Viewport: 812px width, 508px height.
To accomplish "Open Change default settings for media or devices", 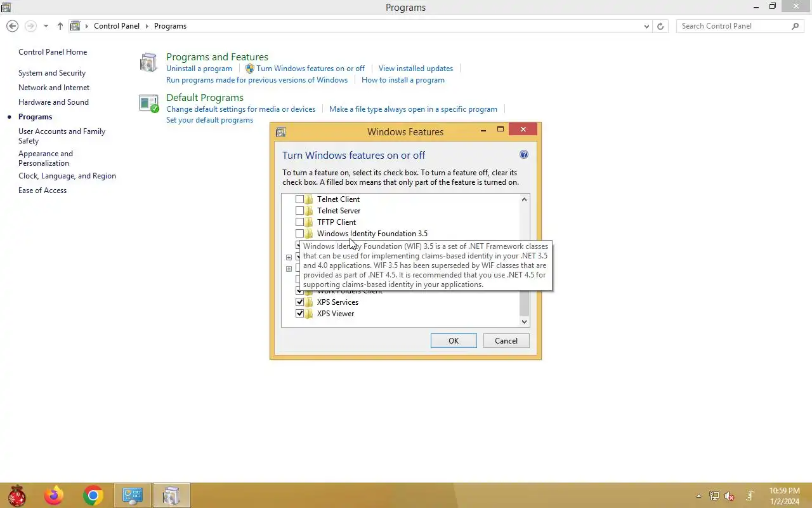I will 240,109.
